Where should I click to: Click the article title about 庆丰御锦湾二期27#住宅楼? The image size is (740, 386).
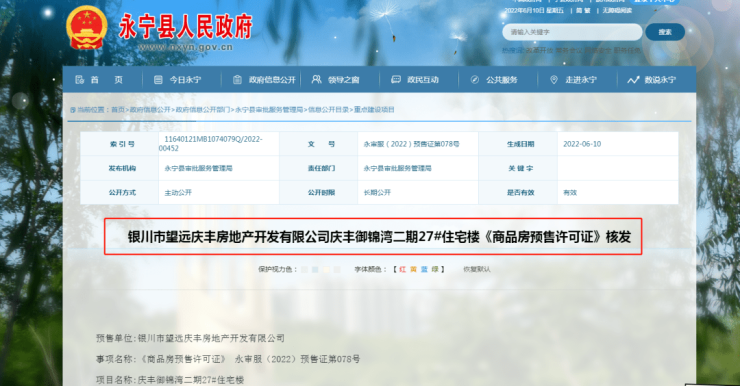[379, 236]
